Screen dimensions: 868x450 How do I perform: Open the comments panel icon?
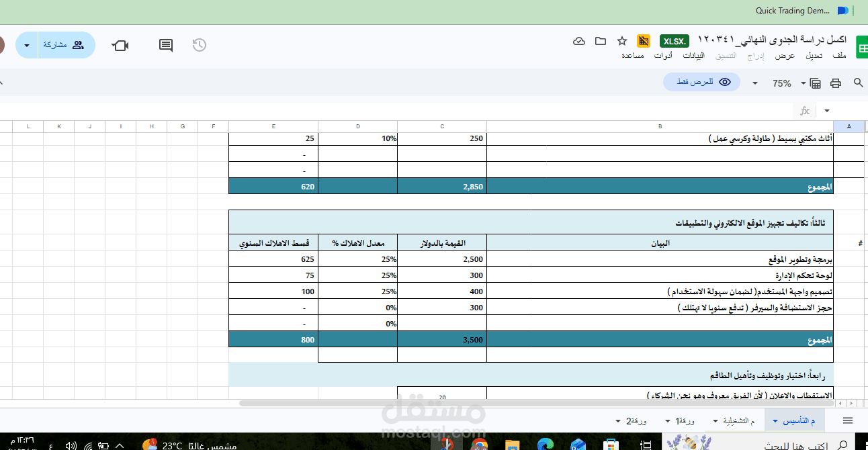click(x=166, y=45)
